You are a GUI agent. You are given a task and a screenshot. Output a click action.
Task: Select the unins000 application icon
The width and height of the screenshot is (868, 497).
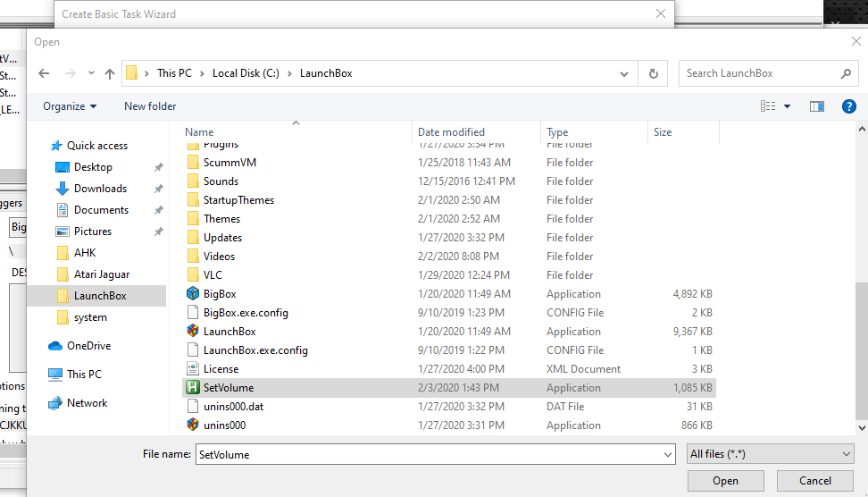(193, 425)
